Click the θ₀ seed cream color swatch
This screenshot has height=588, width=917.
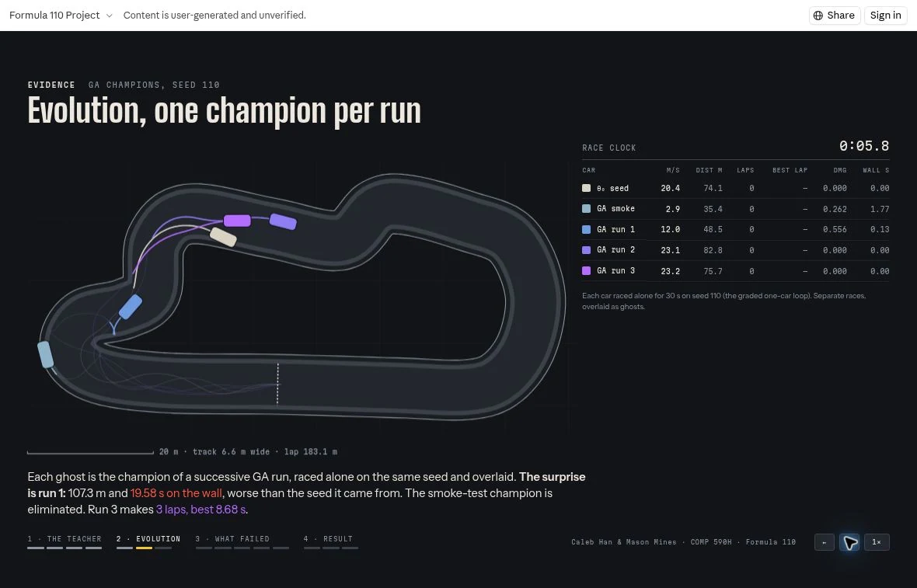pos(586,188)
